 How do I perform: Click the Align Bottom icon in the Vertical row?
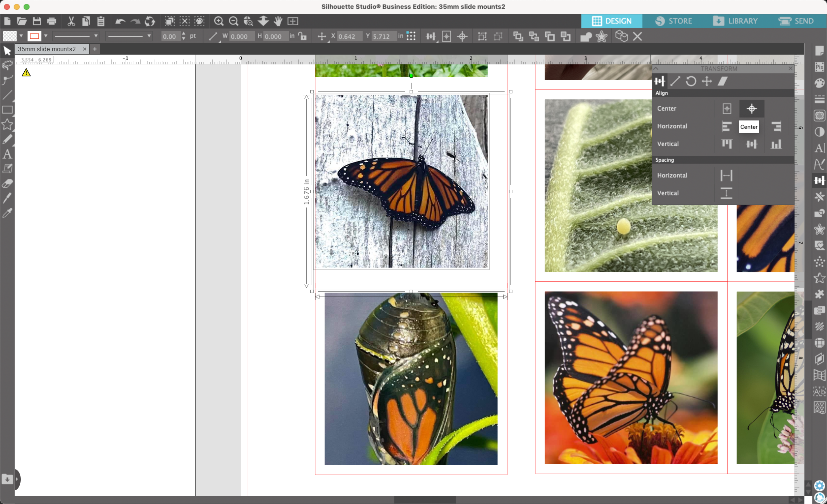point(776,144)
